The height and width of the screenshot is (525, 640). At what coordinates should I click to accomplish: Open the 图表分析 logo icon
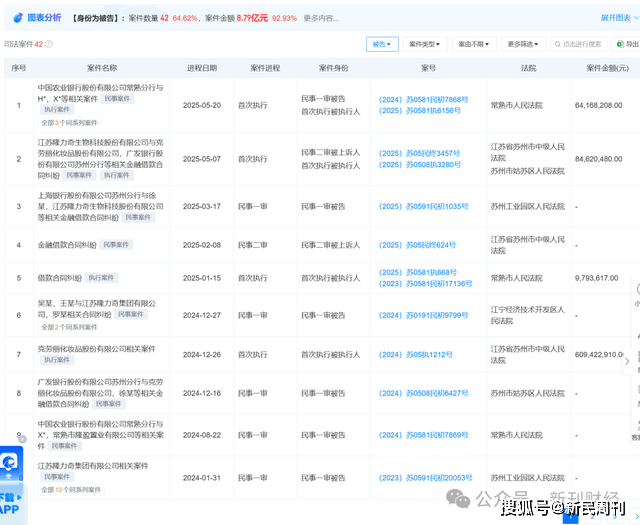18,18
